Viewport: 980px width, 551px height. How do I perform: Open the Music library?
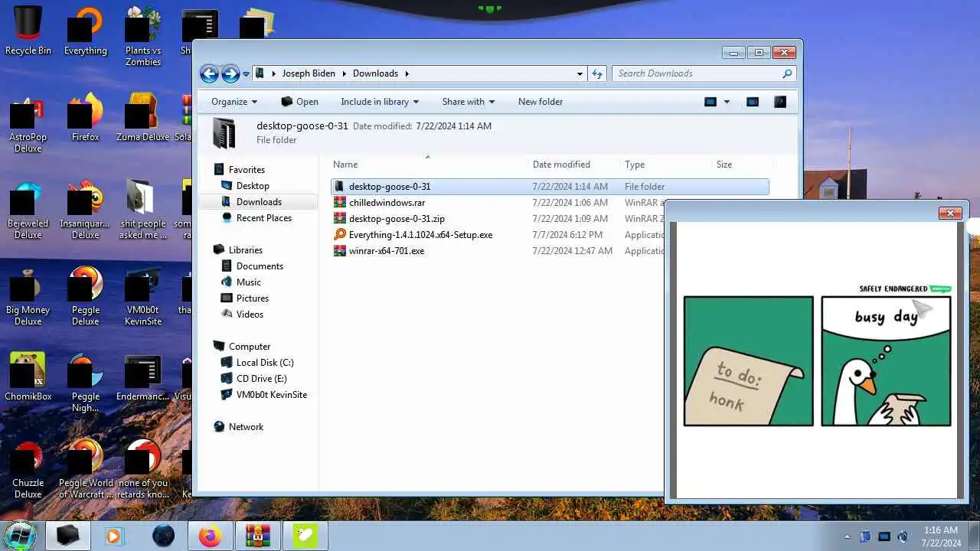click(249, 282)
